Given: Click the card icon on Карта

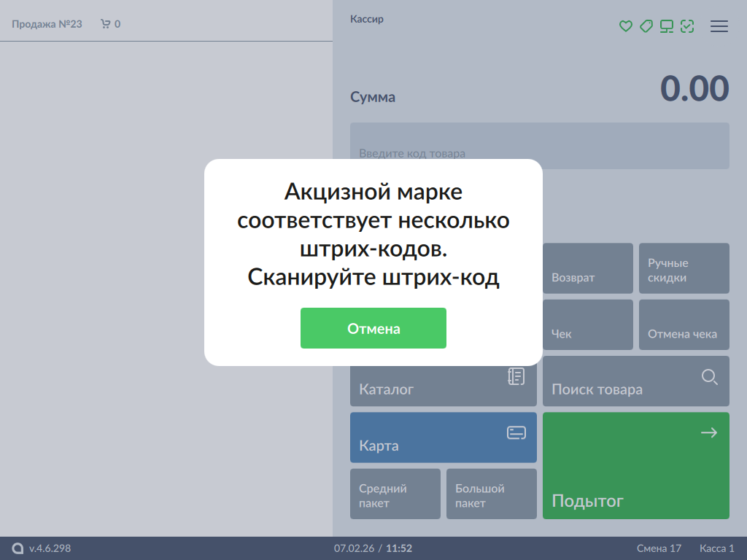Looking at the screenshot, I should pyautogui.click(x=516, y=433).
